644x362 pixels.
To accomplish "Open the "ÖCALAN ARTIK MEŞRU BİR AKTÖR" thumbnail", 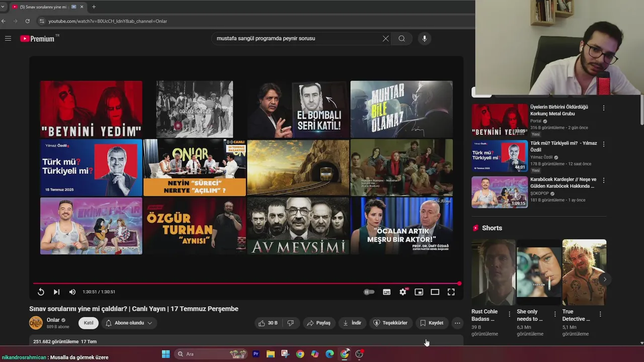I will coord(401,226).
